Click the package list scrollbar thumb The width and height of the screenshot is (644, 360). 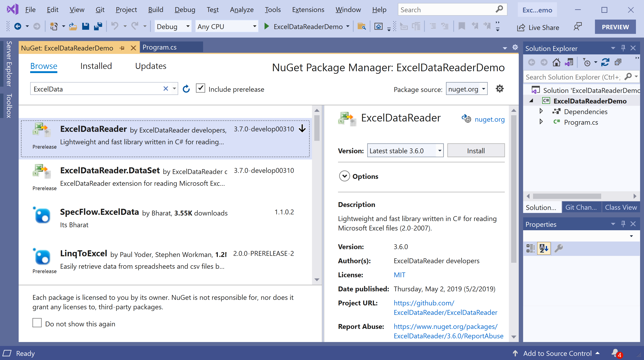pyautogui.click(x=317, y=128)
